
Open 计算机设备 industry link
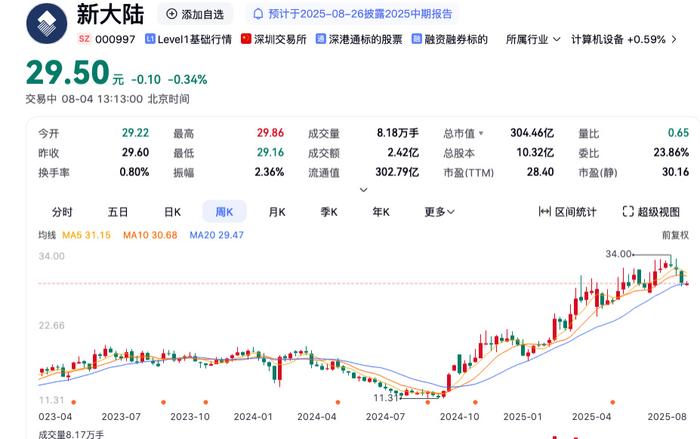point(597,39)
